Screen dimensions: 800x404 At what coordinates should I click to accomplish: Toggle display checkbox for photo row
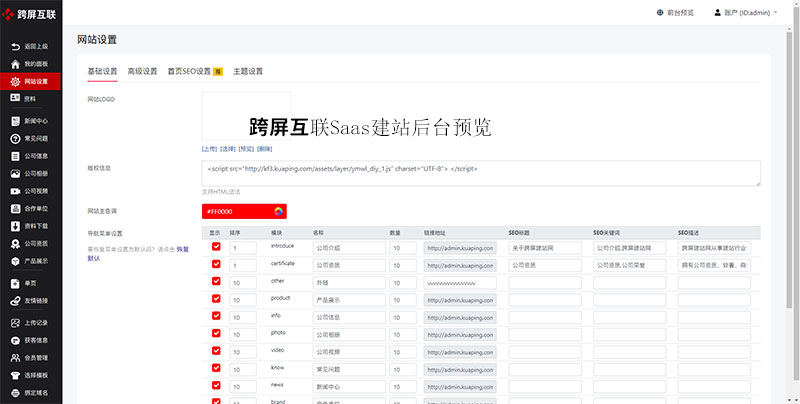216,333
